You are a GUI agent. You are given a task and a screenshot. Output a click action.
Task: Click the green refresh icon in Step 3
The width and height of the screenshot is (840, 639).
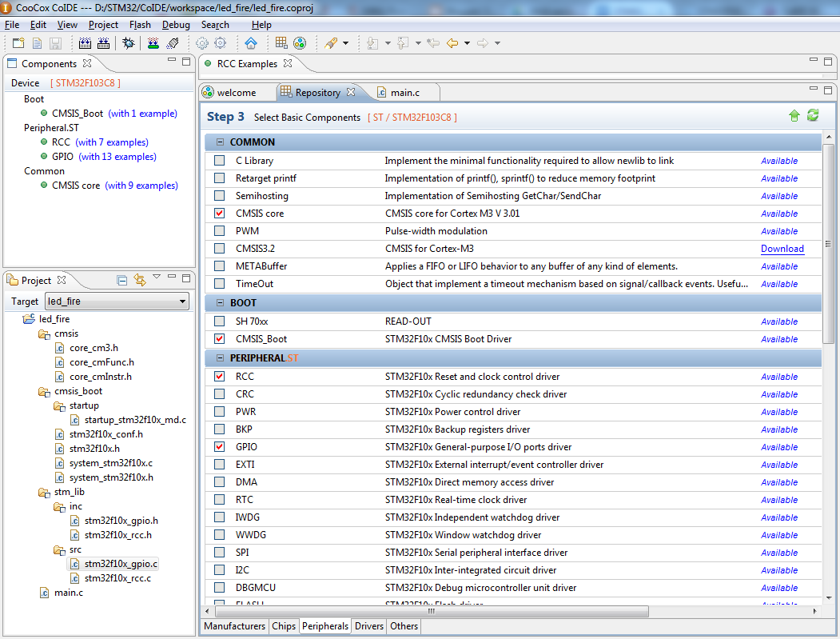tap(813, 116)
